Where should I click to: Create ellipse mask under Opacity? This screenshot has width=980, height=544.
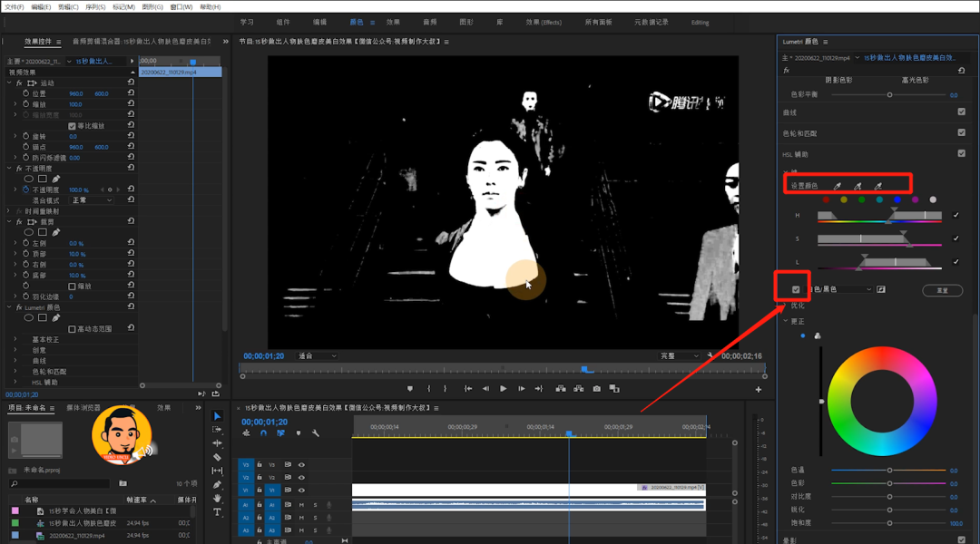click(x=29, y=180)
